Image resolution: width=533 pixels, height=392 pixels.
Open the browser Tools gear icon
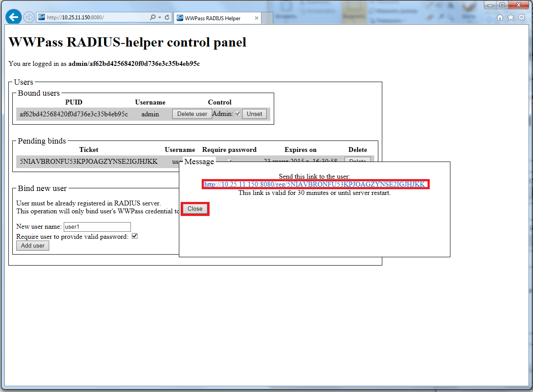pyautogui.click(x=522, y=18)
